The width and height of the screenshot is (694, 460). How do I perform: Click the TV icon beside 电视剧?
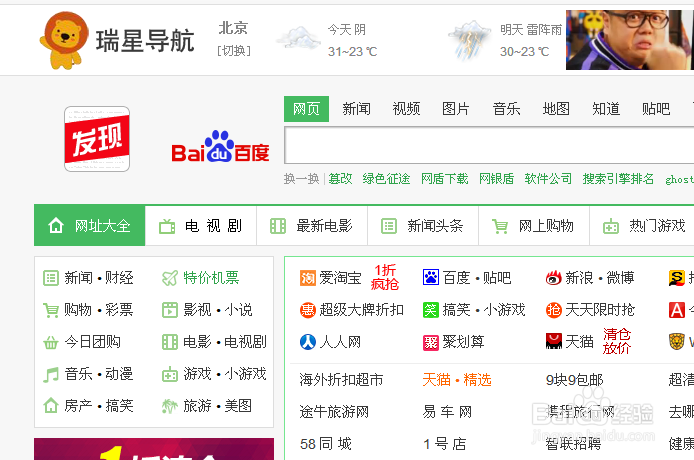pyautogui.click(x=167, y=226)
